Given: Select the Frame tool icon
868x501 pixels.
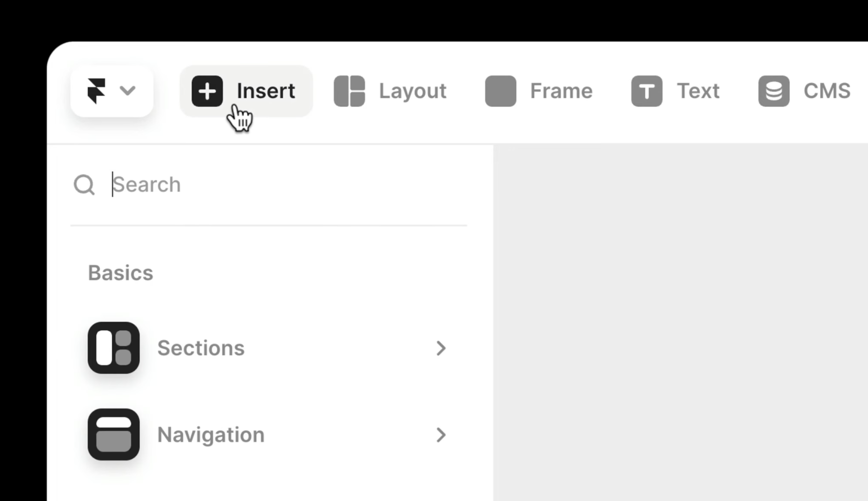Looking at the screenshot, I should coord(501,91).
